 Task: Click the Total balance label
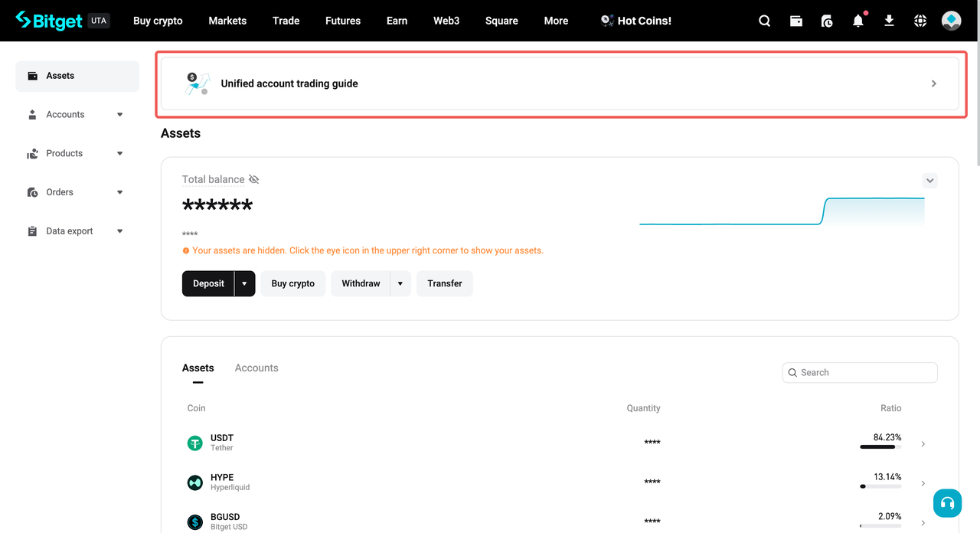click(214, 179)
